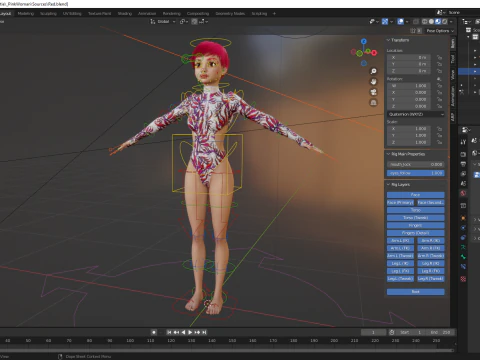Screen dimensions: 480x360
Task: Switch perspective/orthographic grid icon
Action: point(374,102)
